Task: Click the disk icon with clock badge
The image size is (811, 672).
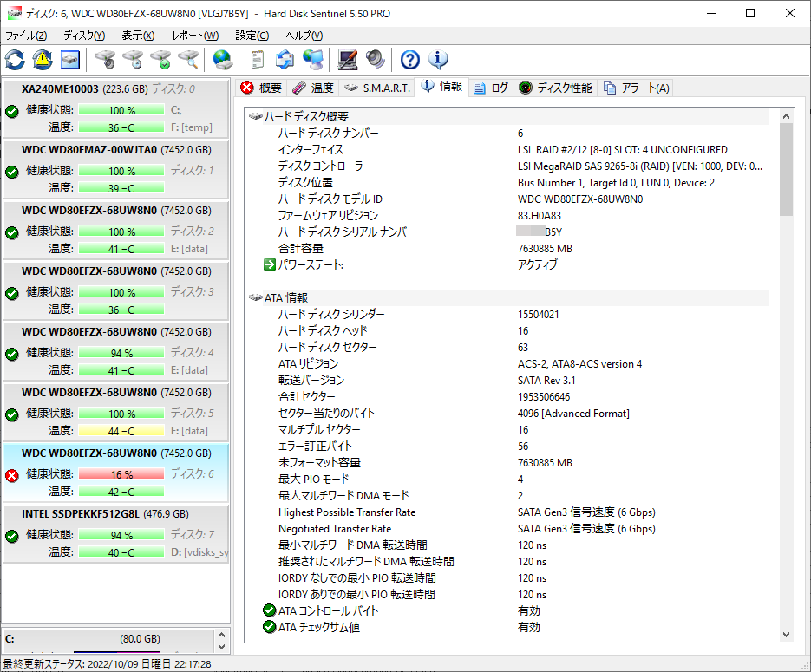Action: click(133, 60)
